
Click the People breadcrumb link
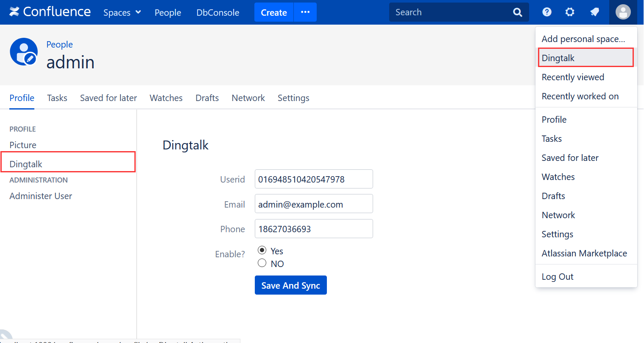[x=59, y=45]
